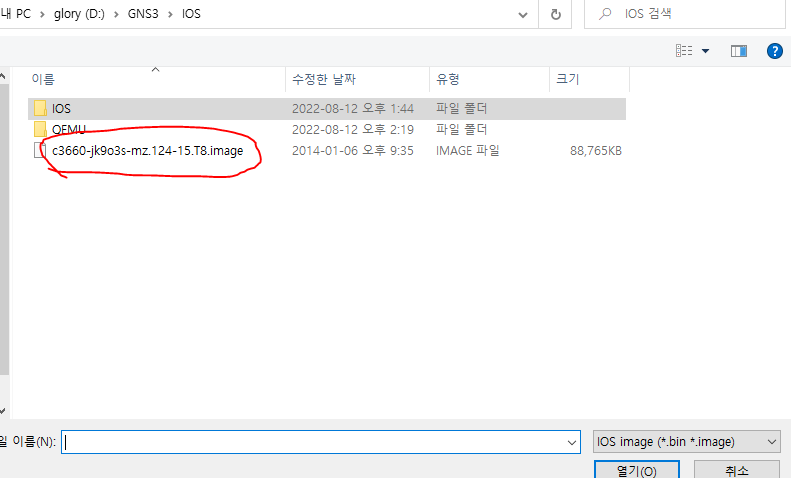Expand the chevron after glory (D:)
This screenshot has height=478, width=791.
click(116, 14)
